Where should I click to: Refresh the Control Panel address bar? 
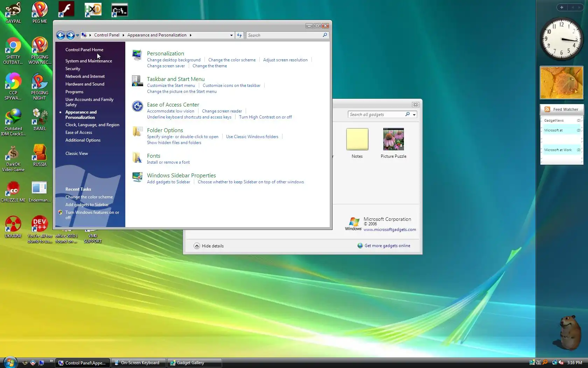point(239,35)
